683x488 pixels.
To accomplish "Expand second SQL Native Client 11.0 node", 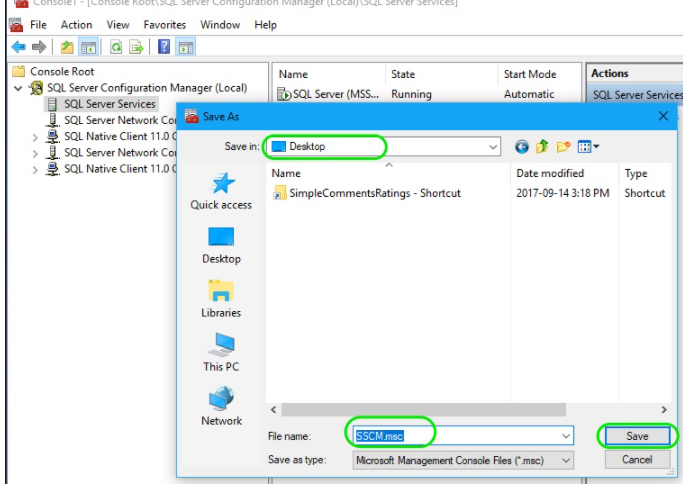I will pos(35,169).
